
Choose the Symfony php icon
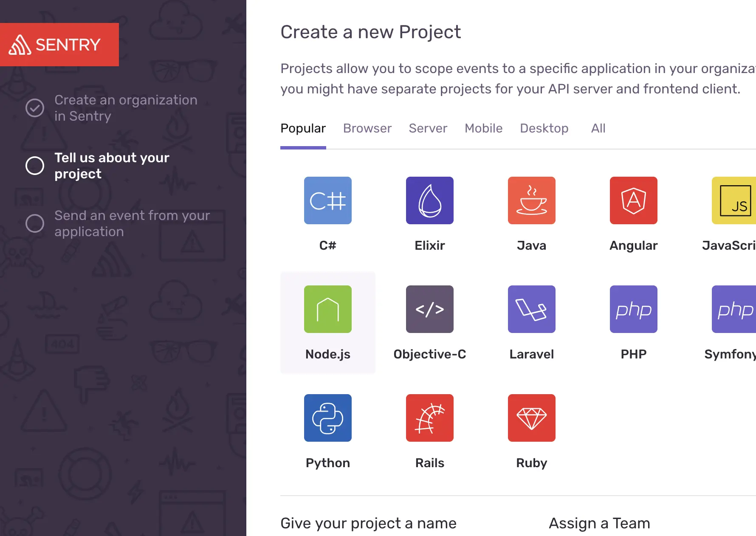coord(734,309)
